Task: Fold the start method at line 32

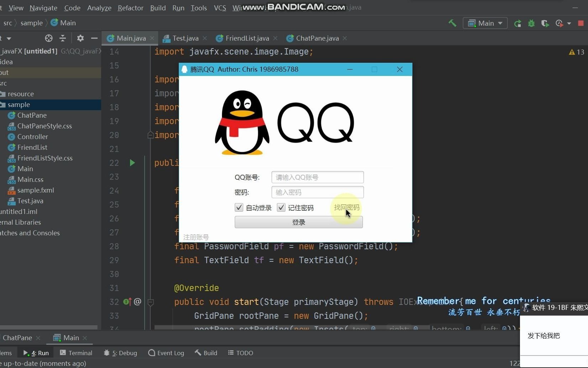Action: [151, 302]
